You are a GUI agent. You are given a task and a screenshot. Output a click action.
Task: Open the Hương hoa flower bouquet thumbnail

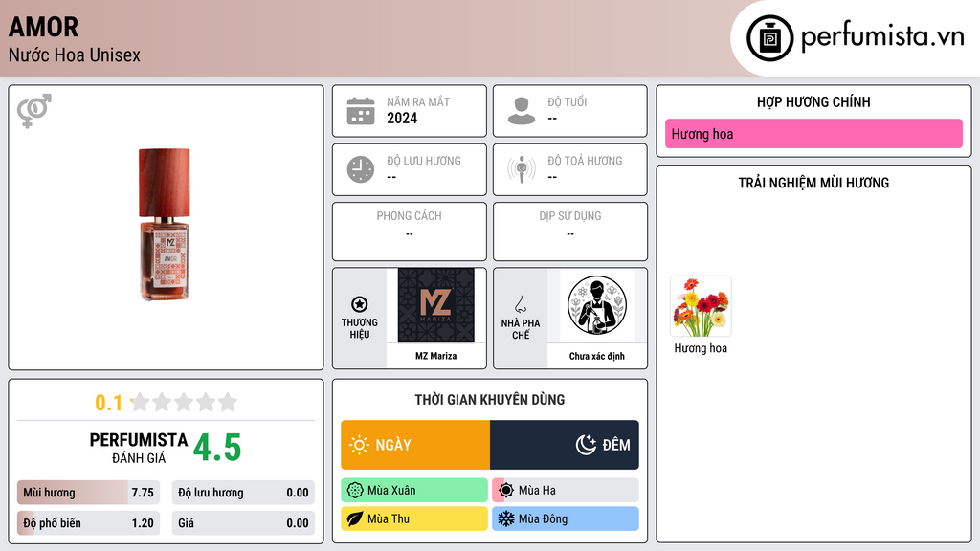coord(701,307)
